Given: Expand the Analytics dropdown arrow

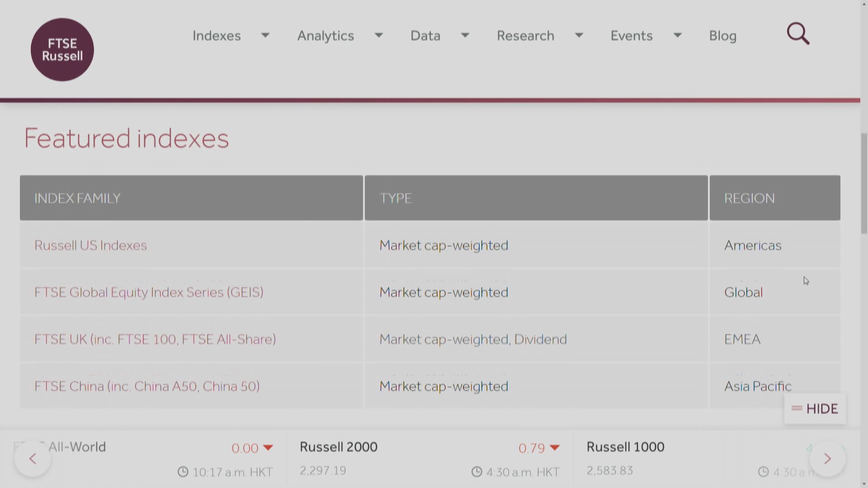Looking at the screenshot, I should click(x=379, y=35).
